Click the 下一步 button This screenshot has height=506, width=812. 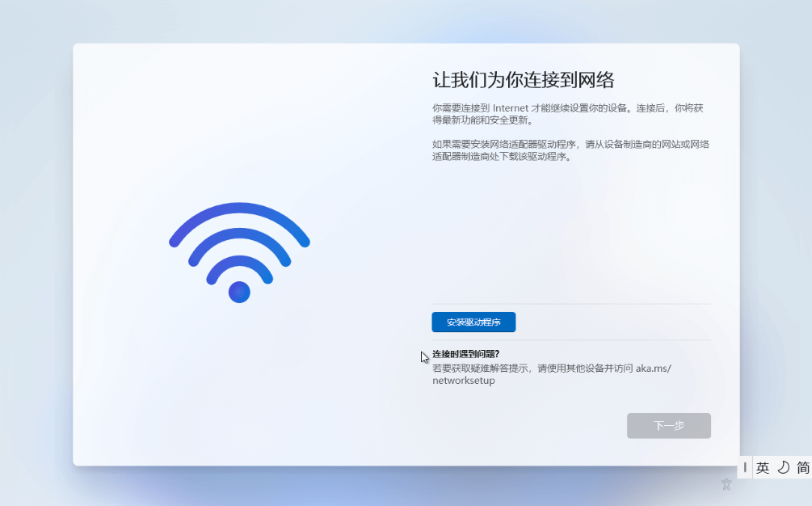coord(668,426)
